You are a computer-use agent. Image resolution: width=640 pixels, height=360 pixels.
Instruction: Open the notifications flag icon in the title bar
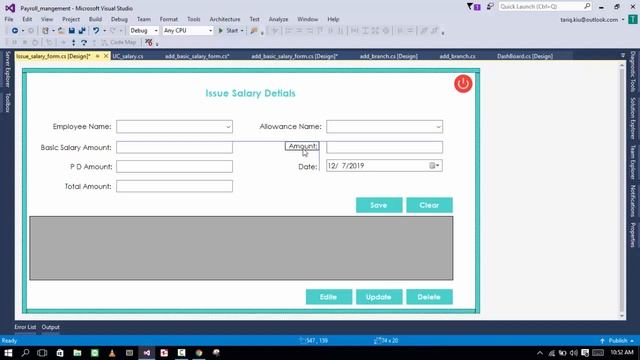click(x=473, y=7)
